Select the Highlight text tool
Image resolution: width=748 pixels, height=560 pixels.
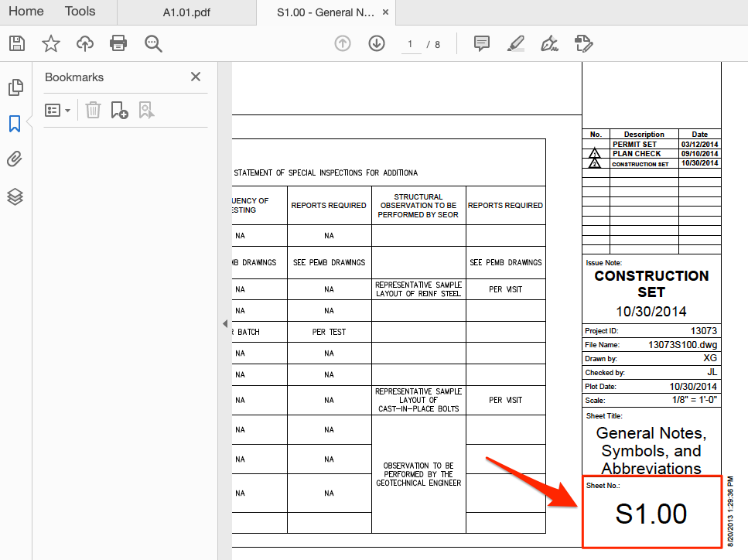[515, 43]
